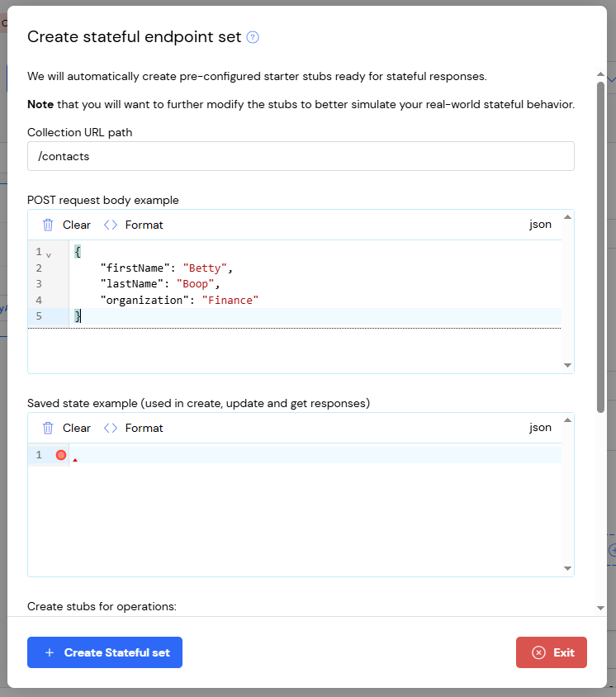Viewport: 616px width, 697px height.
Task: Click "Create stubs for operations:" label
Action: pyautogui.click(x=102, y=606)
